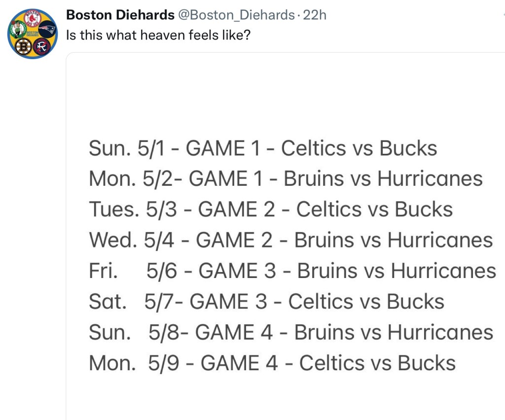Click the Red Sox logo in the avatar
Image resolution: width=505 pixels, height=420 pixels.
(x=33, y=18)
